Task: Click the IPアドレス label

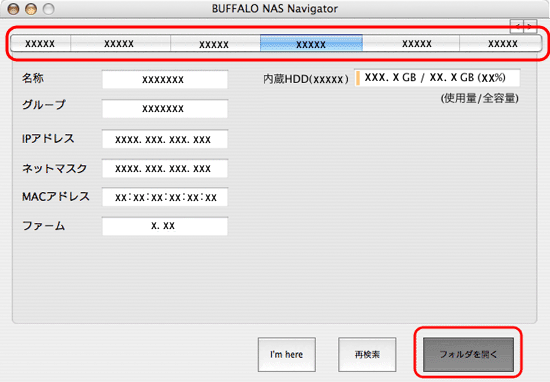Action: pyautogui.click(x=48, y=138)
